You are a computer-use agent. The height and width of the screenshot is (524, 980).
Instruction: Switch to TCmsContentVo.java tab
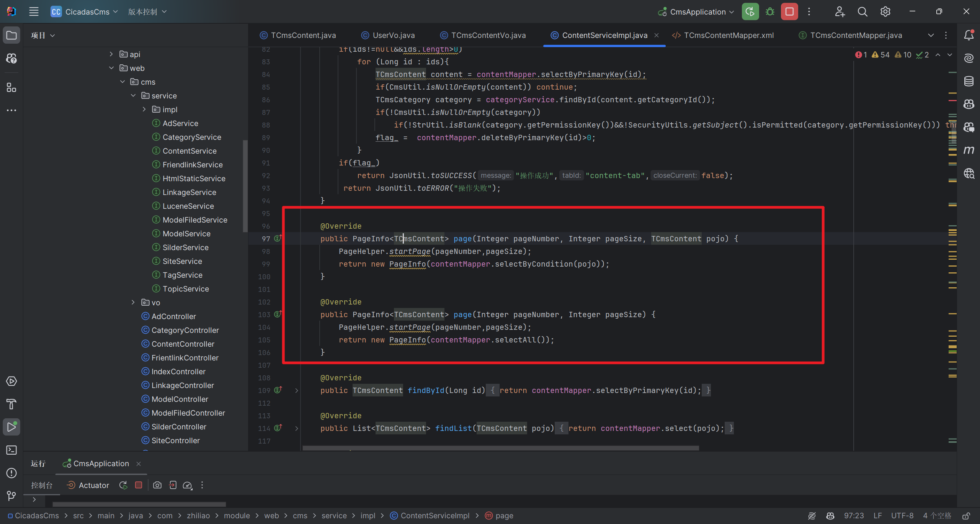coord(483,35)
